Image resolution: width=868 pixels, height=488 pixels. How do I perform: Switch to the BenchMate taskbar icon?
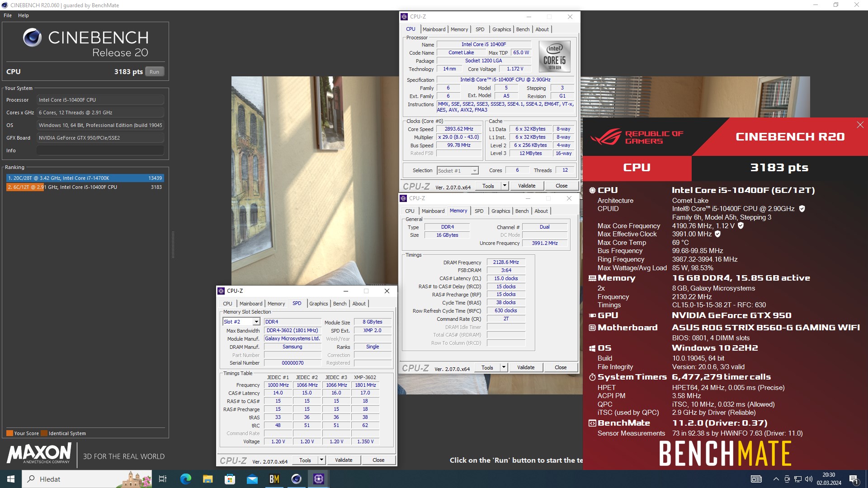pyautogui.click(x=274, y=479)
